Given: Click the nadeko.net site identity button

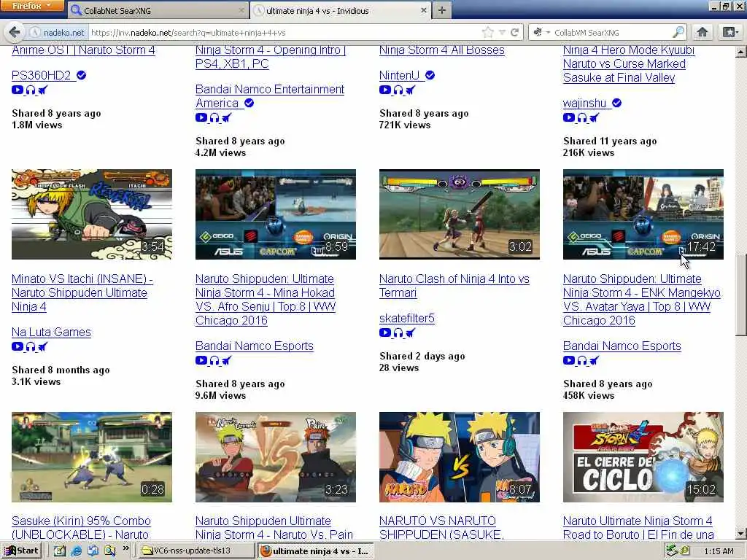Looking at the screenshot, I should [58, 32].
